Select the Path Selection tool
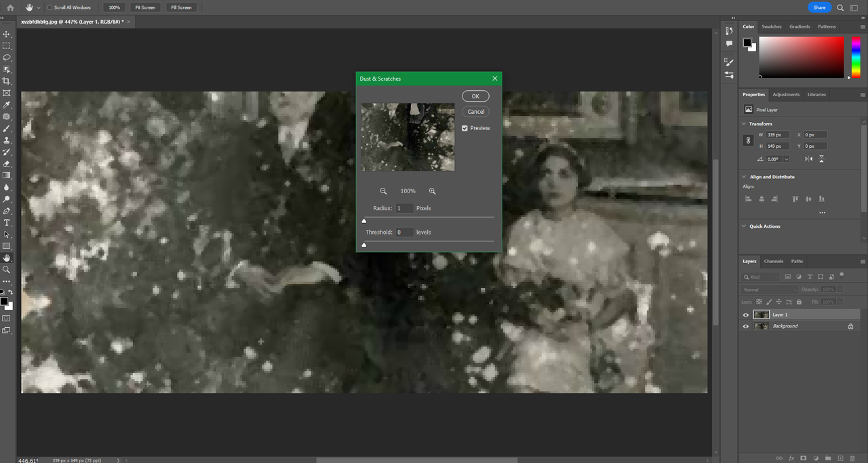 point(7,234)
